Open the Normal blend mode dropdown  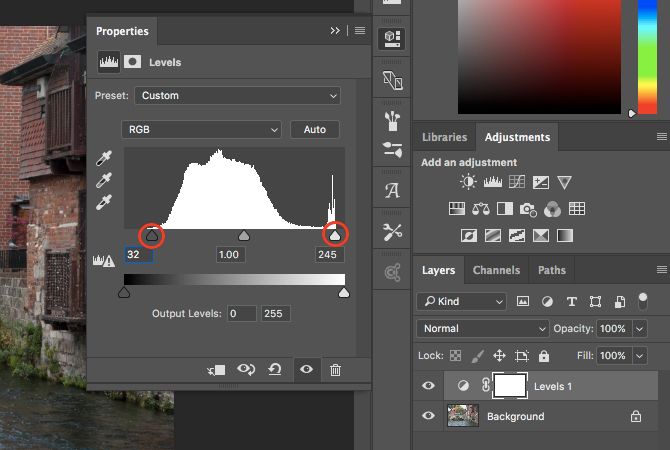click(483, 328)
